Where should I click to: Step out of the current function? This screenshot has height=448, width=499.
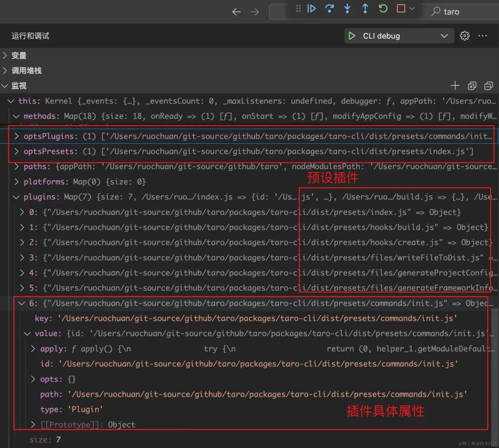coord(365,8)
